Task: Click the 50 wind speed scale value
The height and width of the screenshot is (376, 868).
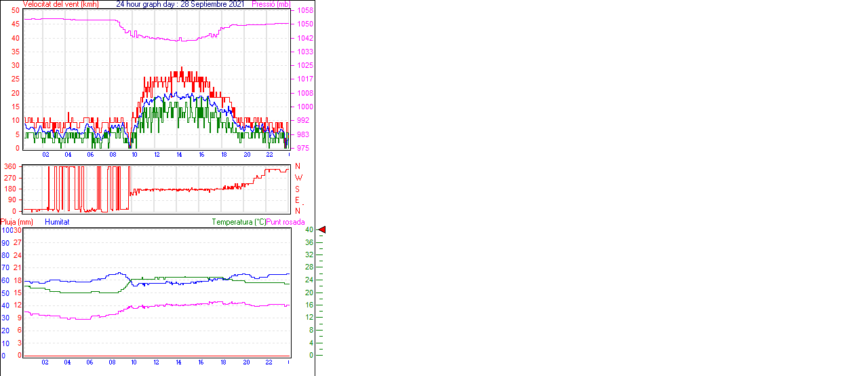Action: (16, 10)
